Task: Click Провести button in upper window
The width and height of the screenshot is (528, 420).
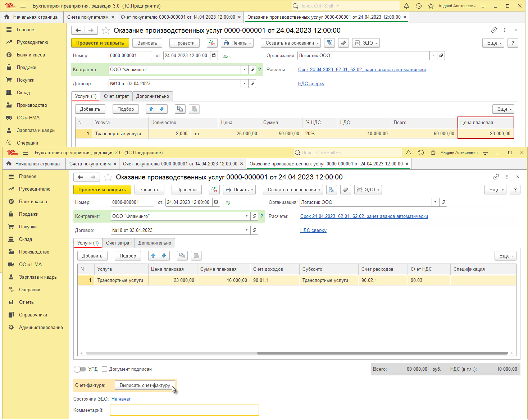Action: 185,43
